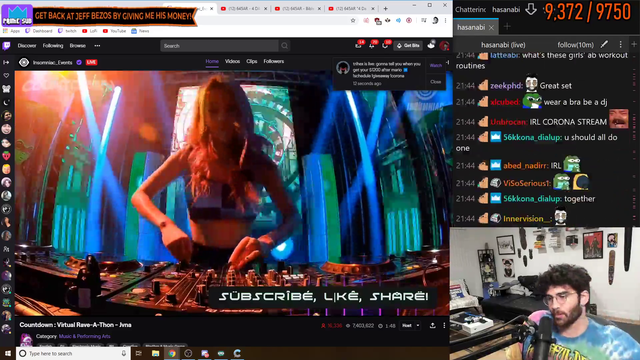Click the Chrome profile avatar icon
The height and width of the screenshot is (360, 640).
click(435, 20)
